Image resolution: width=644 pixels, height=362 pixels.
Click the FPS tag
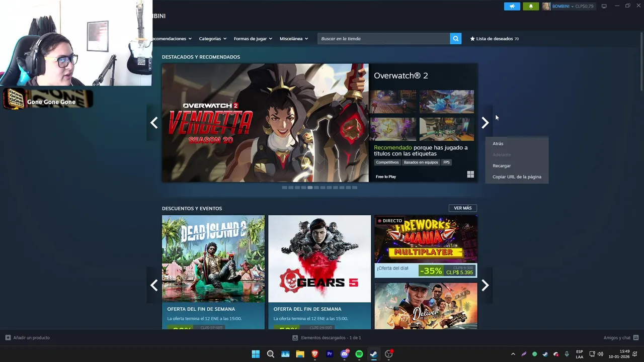click(446, 162)
